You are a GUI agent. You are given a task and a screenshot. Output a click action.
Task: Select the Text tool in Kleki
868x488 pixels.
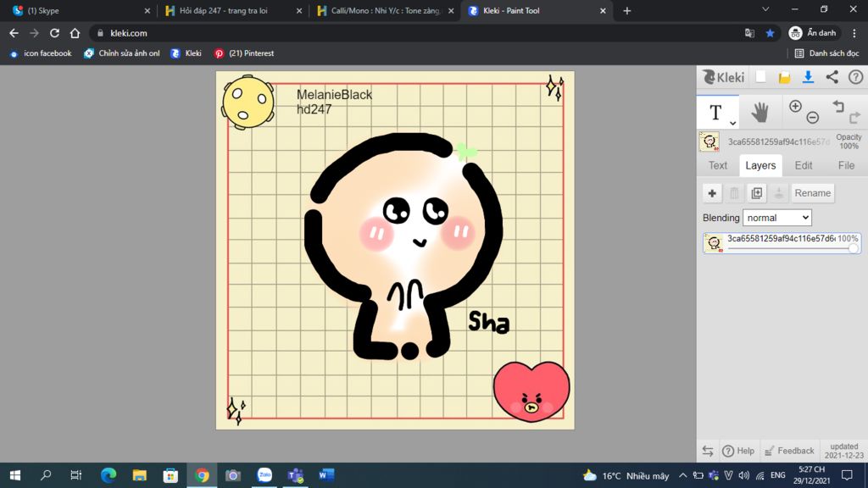coord(715,113)
